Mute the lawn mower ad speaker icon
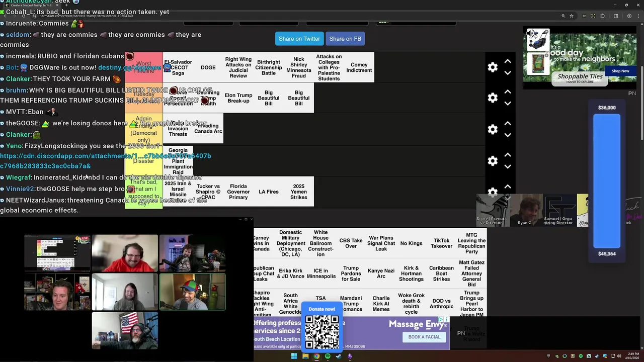644x362 pixels. [x=530, y=33]
